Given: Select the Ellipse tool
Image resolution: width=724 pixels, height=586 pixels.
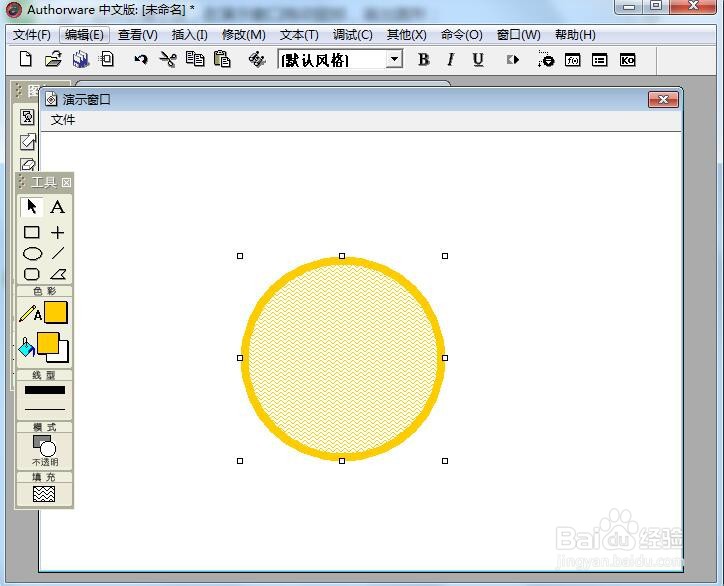Looking at the screenshot, I should [x=32, y=254].
